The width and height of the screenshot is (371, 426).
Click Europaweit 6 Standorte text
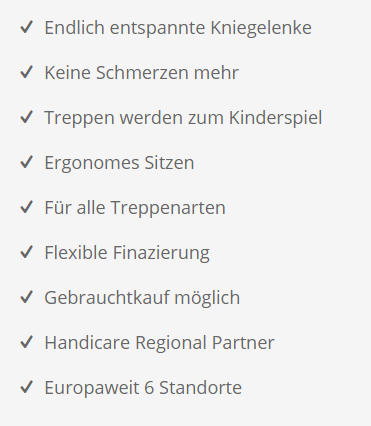[x=143, y=388]
